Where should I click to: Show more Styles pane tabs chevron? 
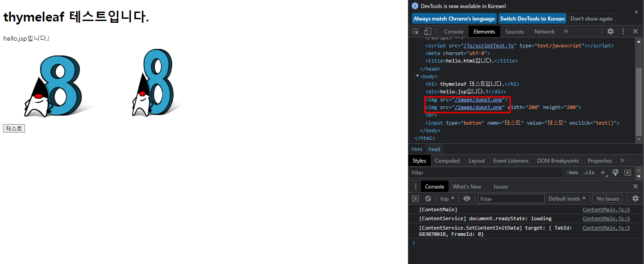click(x=622, y=160)
